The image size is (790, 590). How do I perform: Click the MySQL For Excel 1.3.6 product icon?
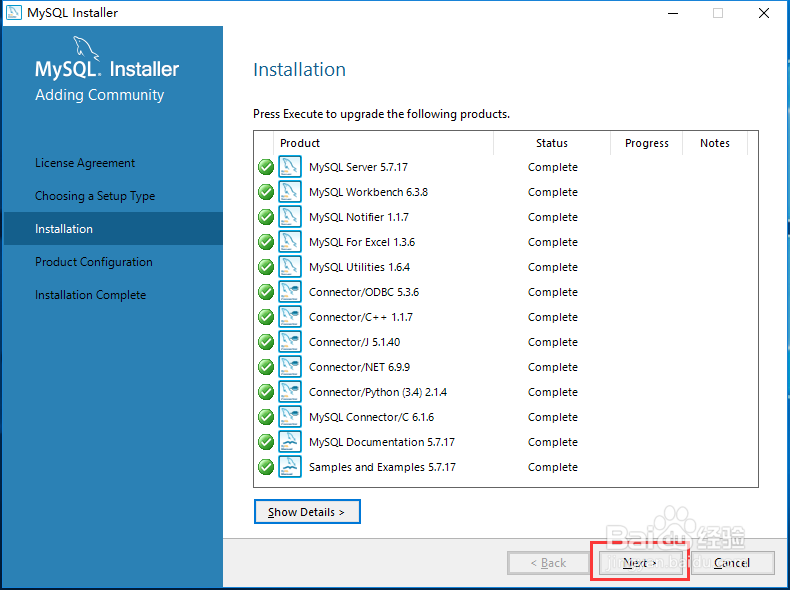tap(290, 242)
